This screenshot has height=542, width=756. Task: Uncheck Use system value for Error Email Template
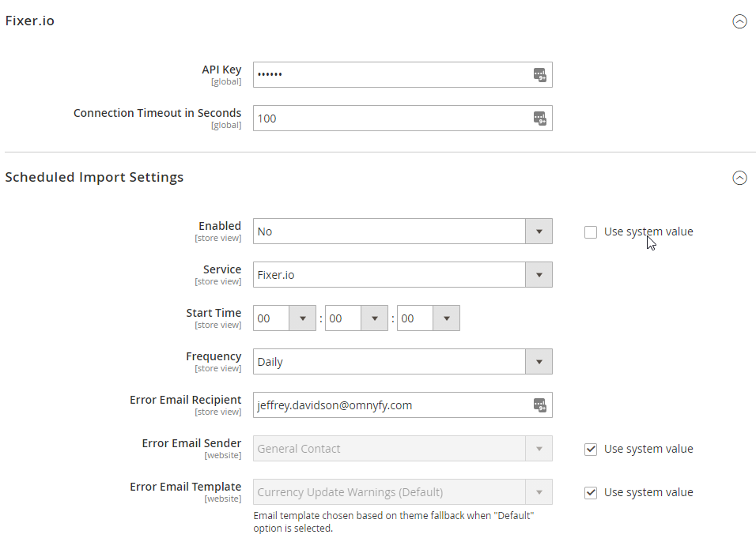coord(591,492)
